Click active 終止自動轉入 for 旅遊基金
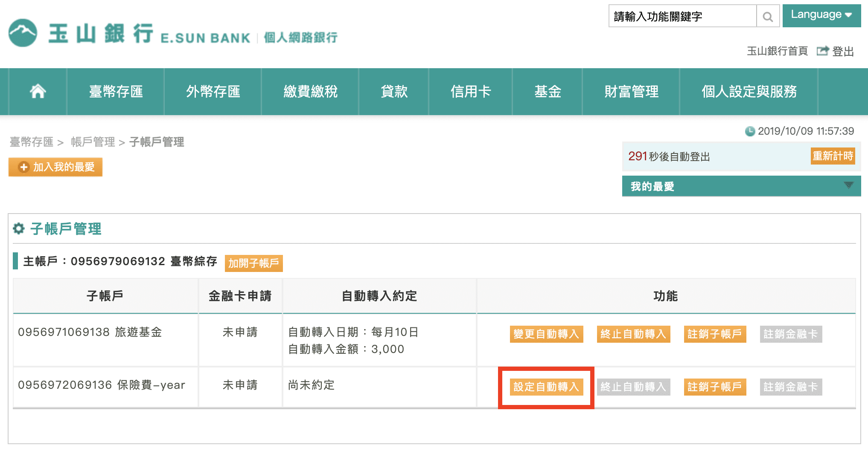868x451 pixels. point(633,334)
